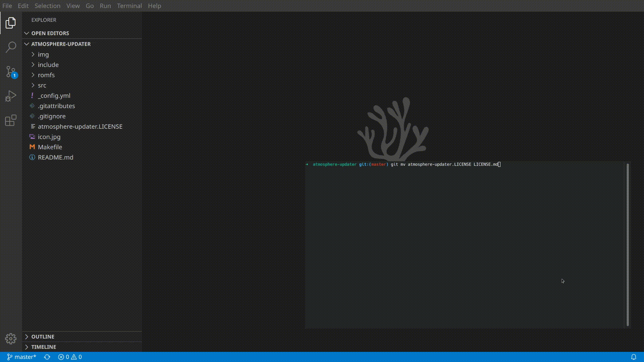Open the Makefile file
Image resolution: width=644 pixels, height=362 pixels.
82,147
